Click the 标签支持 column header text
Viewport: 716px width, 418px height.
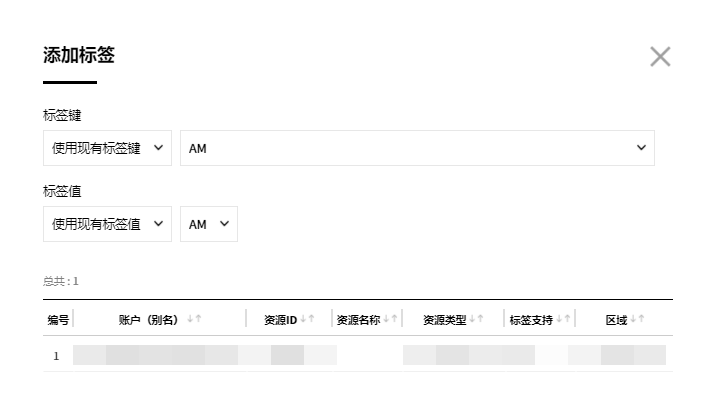tap(531, 320)
